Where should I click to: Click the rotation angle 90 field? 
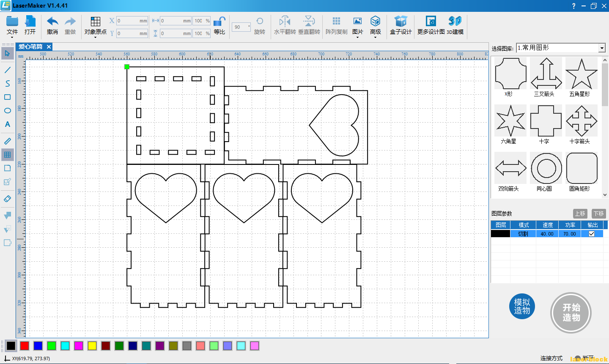(241, 27)
